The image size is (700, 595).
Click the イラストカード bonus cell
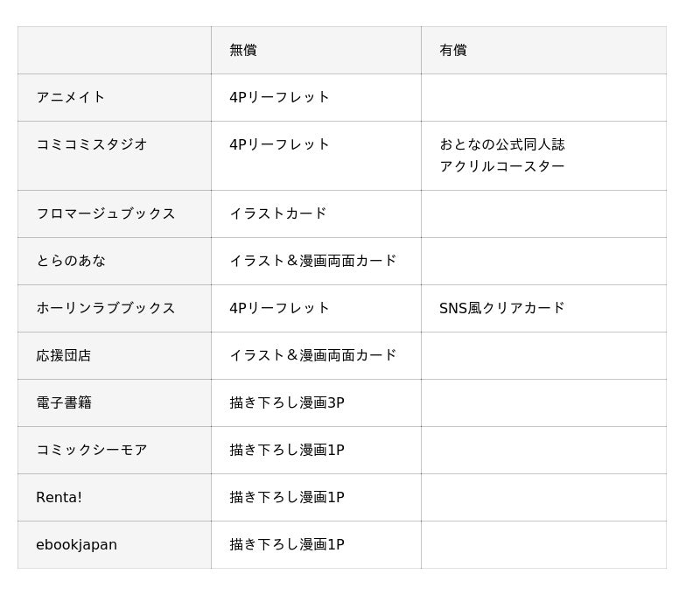click(x=278, y=214)
